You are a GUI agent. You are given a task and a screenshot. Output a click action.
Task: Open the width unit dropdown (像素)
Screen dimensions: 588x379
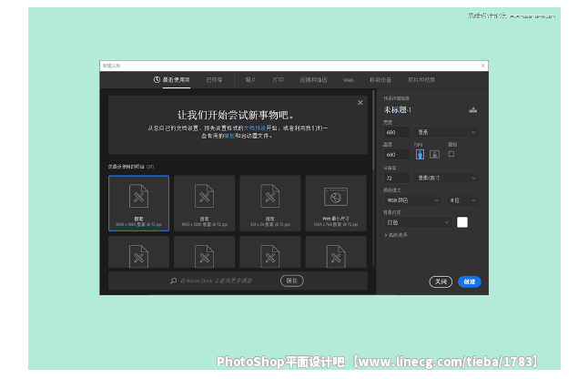[446, 132]
